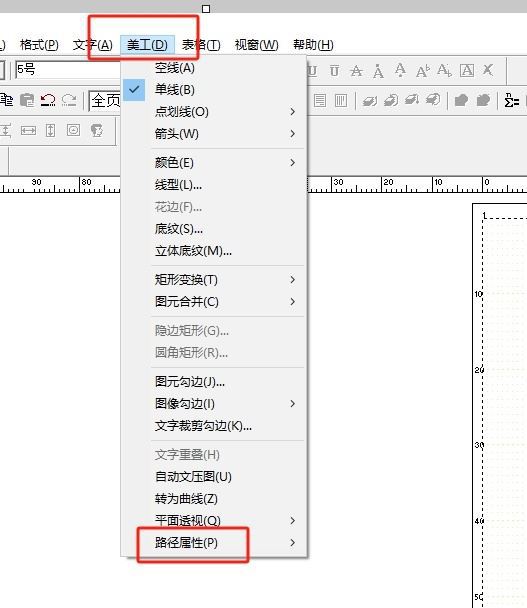
Task: Click the boxed A frame icon
Action: tap(467, 71)
